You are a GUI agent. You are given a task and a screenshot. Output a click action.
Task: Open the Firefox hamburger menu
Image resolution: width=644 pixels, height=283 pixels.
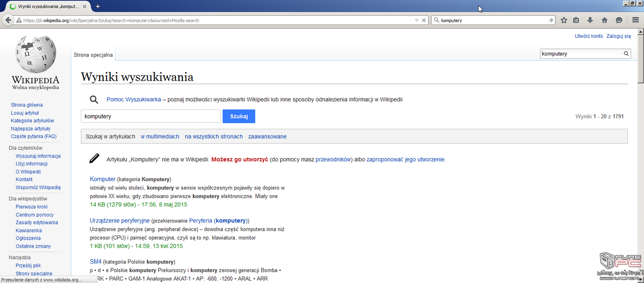636,20
